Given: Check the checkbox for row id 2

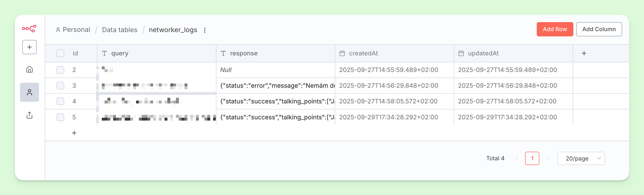Looking at the screenshot, I should coord(60,70).
